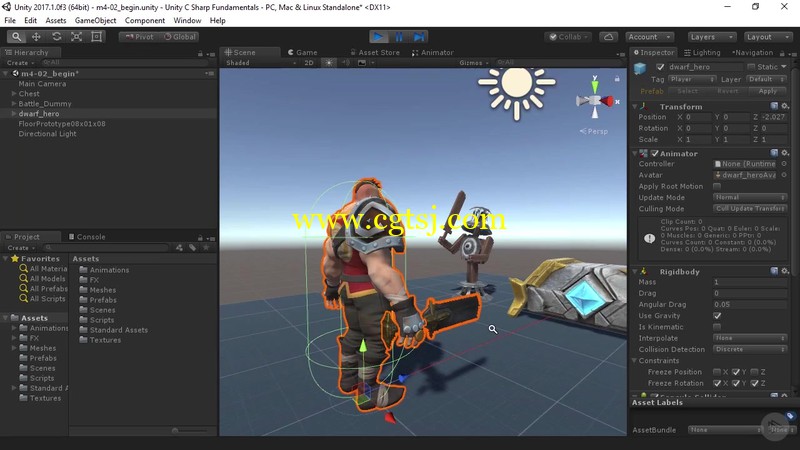Toggle Freeze Rotation Z checkbox
The width and height of the screenshot is (800, 450).
pyautogui.click(x=755, y=383)
